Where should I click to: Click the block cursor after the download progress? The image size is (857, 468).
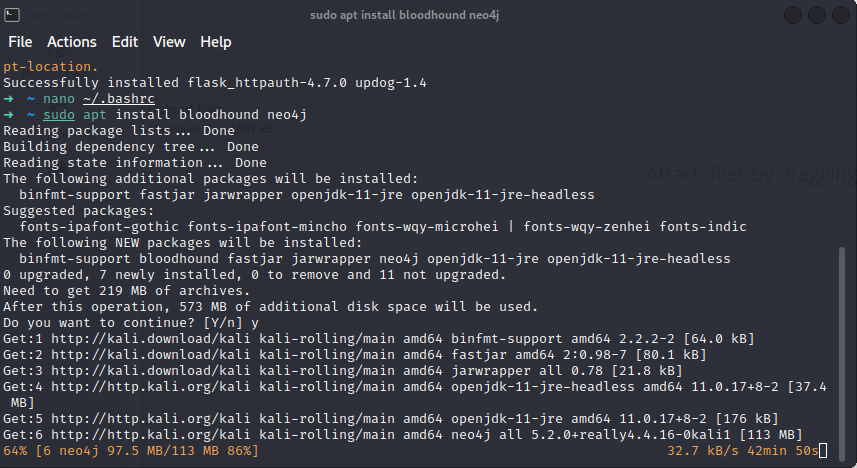(x=822, y=452)
